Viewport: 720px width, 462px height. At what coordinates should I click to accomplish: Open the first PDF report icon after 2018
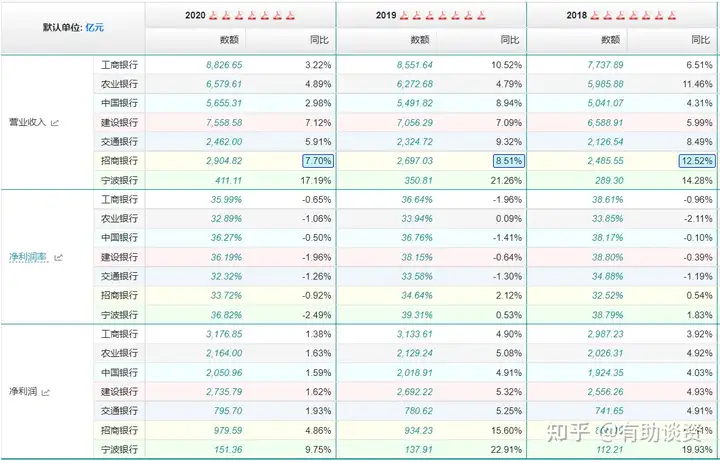point(595,16)
